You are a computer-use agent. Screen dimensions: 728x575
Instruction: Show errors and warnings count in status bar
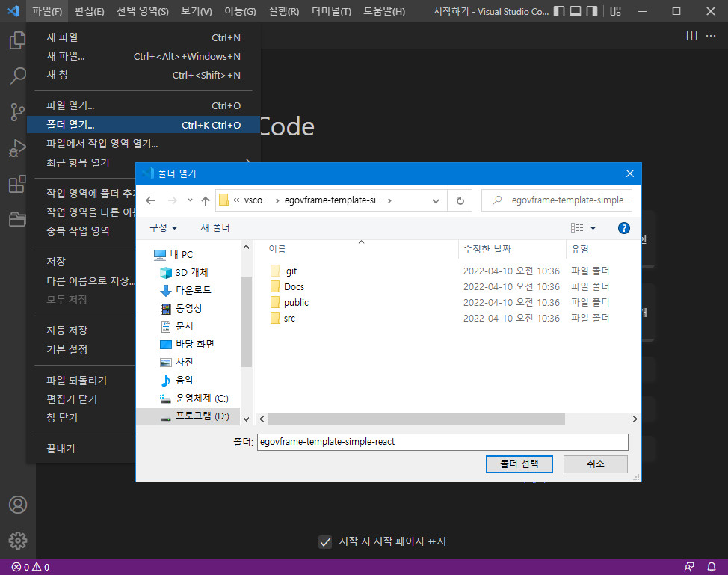coord(31,567)
